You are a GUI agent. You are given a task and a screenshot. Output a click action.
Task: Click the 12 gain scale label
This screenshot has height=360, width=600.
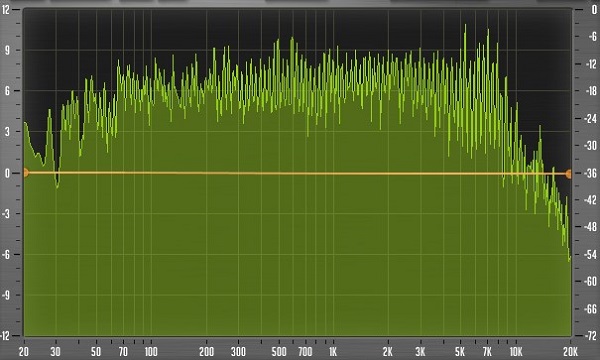point(5,10)
